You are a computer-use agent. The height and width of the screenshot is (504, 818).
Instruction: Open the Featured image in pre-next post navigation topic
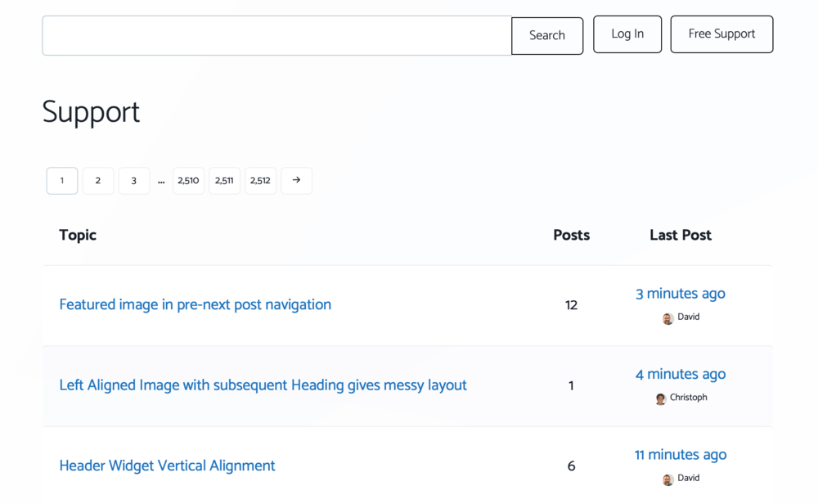click(x=195, y=304)
